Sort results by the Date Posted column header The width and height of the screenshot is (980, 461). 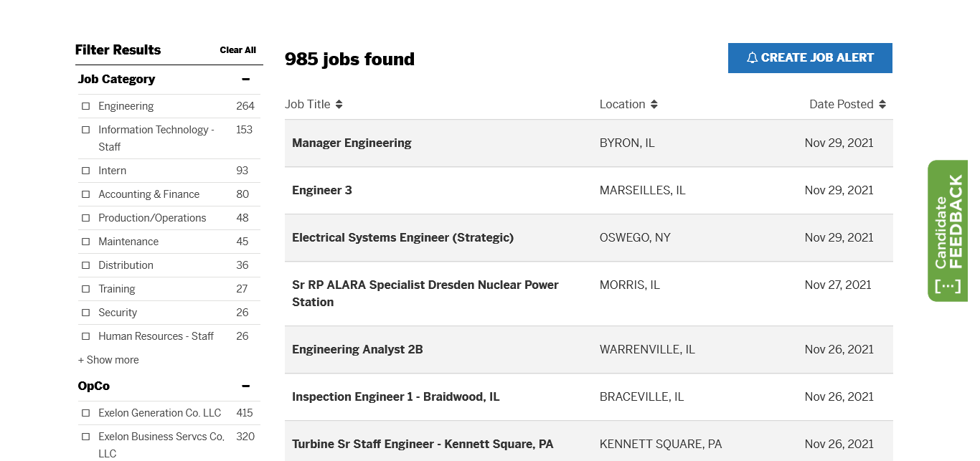point(841,105)
